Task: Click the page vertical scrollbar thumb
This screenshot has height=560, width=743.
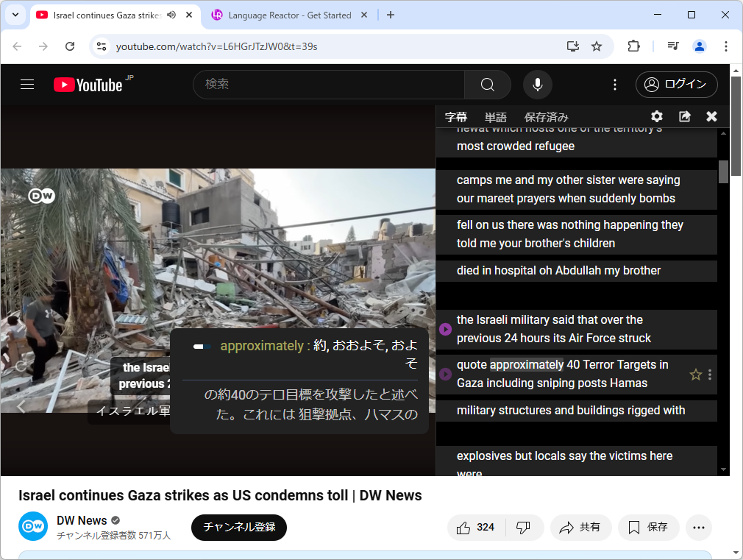Action: pos(736,126)
